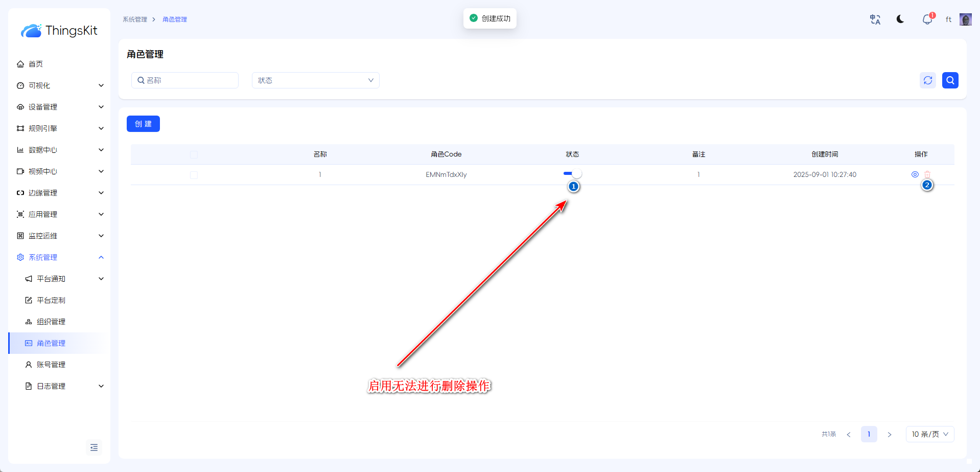Click the blue search icon button

coord(950,80)
